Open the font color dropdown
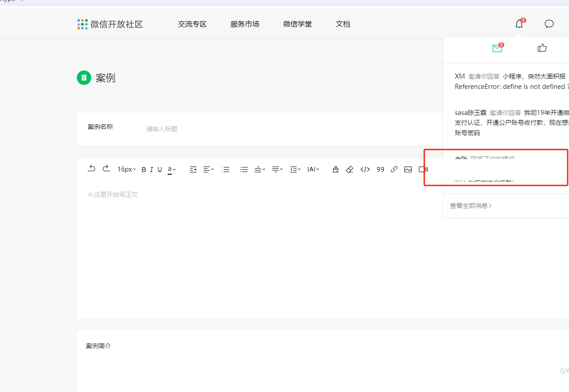 click(x=172, y=169)
